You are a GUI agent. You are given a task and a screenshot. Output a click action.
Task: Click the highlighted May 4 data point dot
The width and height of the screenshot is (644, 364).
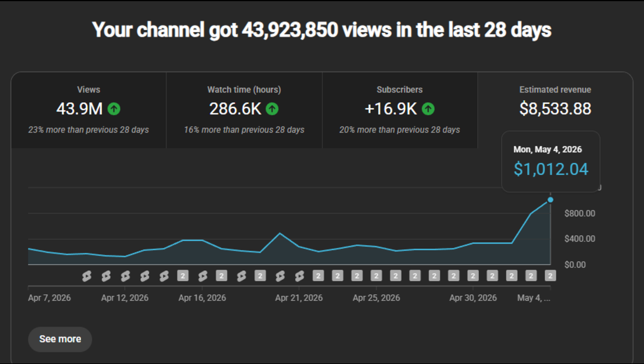[x=550, y=200]
